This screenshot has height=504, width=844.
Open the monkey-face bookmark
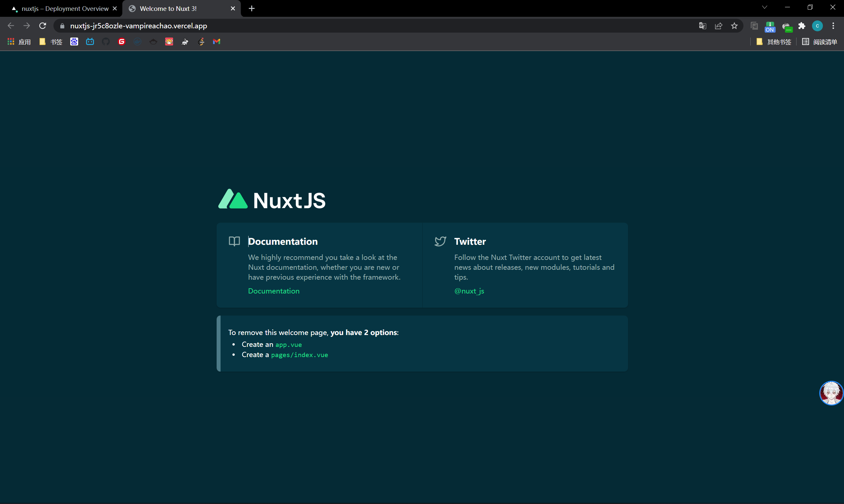[153, 42]
